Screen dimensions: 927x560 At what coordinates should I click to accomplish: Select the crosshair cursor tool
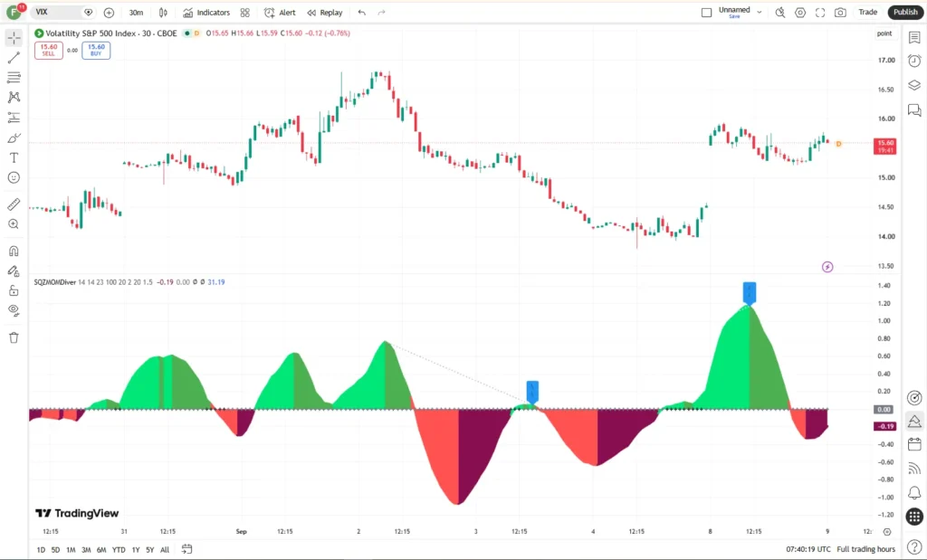coord(14,37)
